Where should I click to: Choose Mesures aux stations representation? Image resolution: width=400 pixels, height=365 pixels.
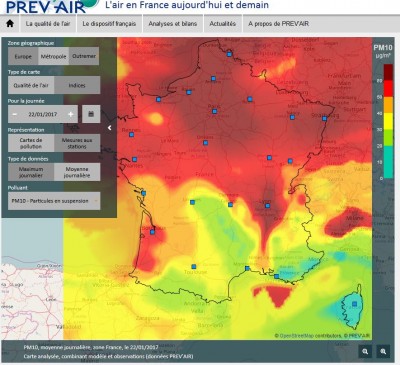point(77,143)
